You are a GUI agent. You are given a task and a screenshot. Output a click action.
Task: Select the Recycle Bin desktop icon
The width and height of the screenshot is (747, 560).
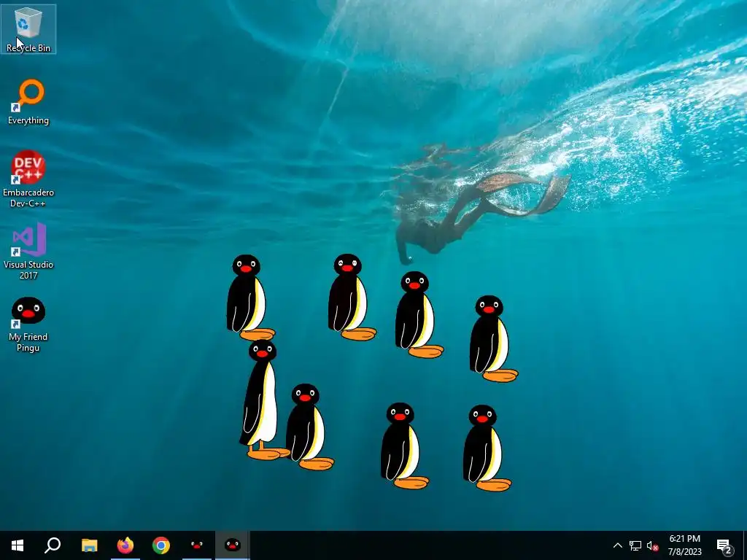(28, 28)
